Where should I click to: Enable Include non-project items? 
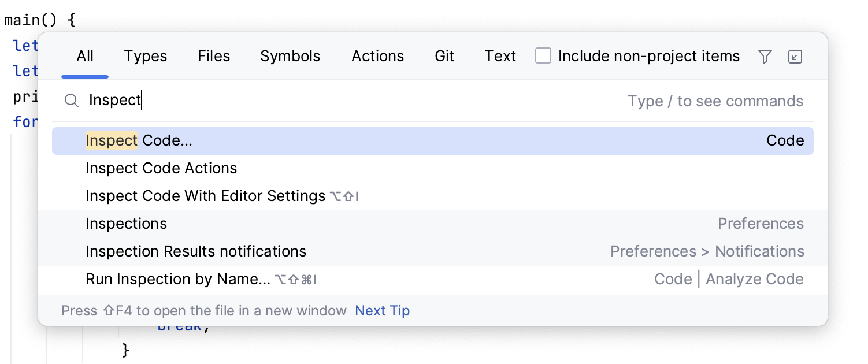click(x=543, y=56)
